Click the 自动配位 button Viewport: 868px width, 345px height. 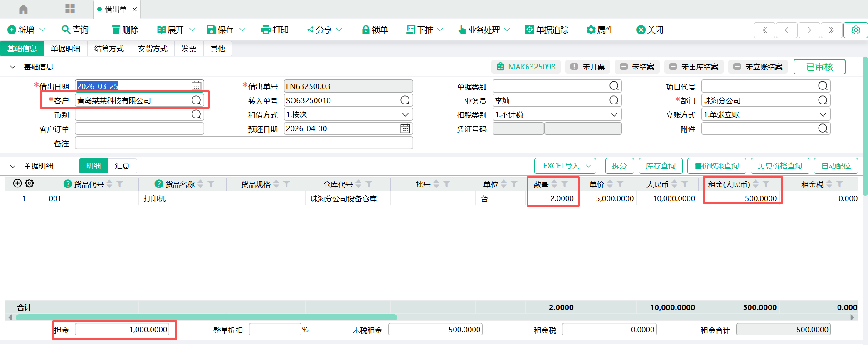[x=836, y=166]
